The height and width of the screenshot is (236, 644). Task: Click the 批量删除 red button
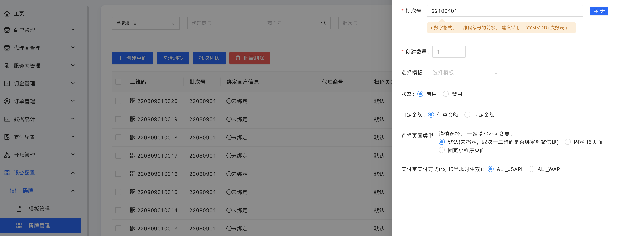pyautogui.click(x=249, y=58)
